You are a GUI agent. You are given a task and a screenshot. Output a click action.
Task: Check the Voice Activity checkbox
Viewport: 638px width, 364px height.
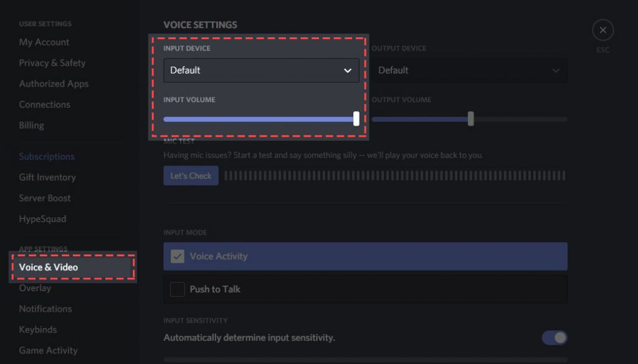click(x=178, y=256)
